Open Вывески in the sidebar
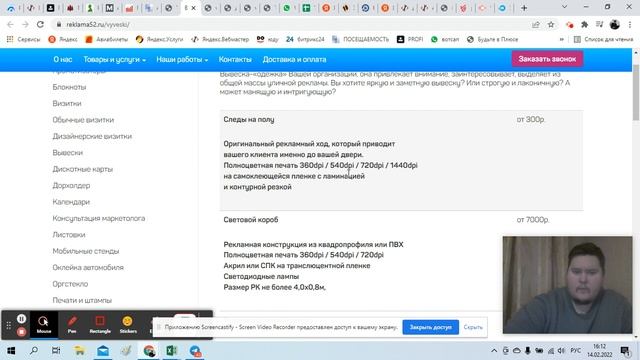640x360 pixels. pos(68,152)
